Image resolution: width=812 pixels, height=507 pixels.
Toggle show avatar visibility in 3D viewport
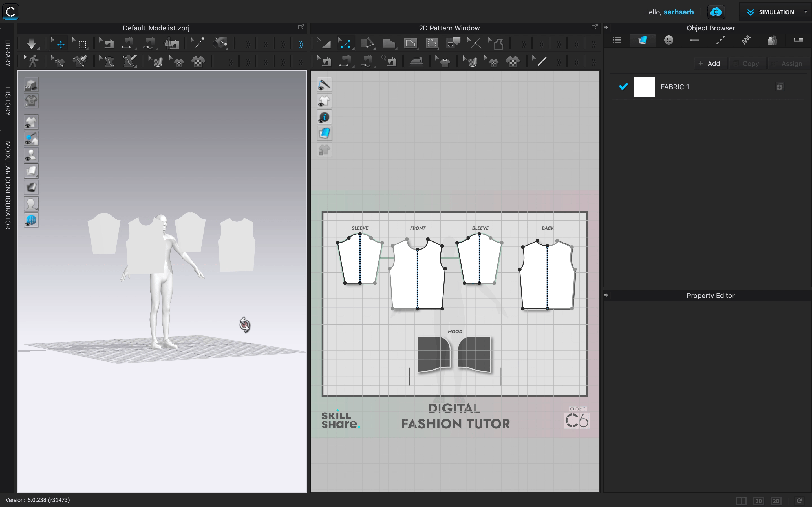click(31, 155)
